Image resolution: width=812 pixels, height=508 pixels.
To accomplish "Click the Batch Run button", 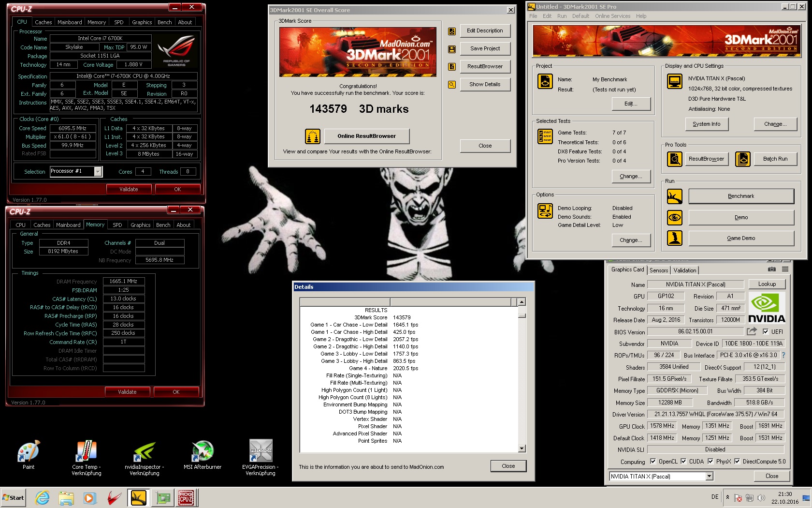I will tap(775, 159).
